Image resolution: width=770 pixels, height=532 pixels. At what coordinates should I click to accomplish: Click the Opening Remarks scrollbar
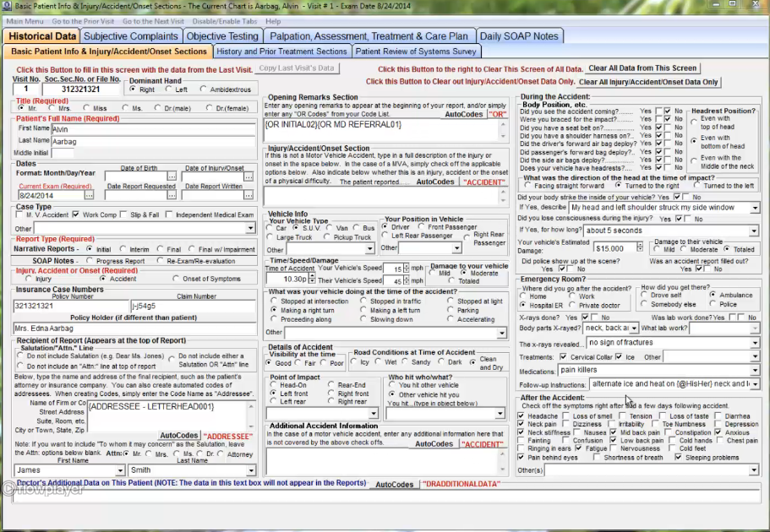click(x=503, y=130)
